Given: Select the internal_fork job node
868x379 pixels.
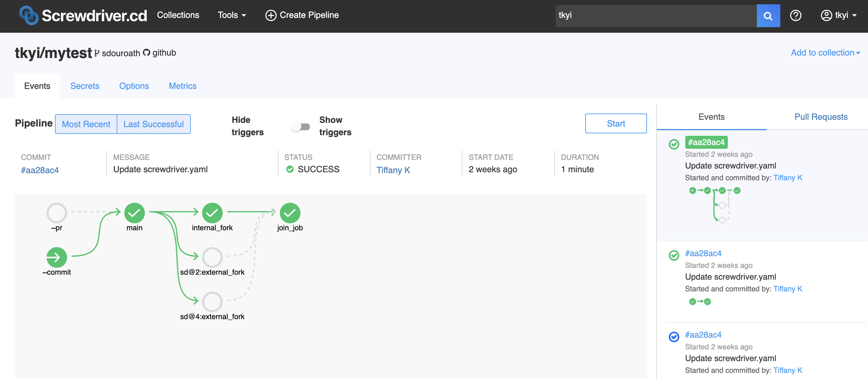Looking at the screenshot, I should (212, 213).
